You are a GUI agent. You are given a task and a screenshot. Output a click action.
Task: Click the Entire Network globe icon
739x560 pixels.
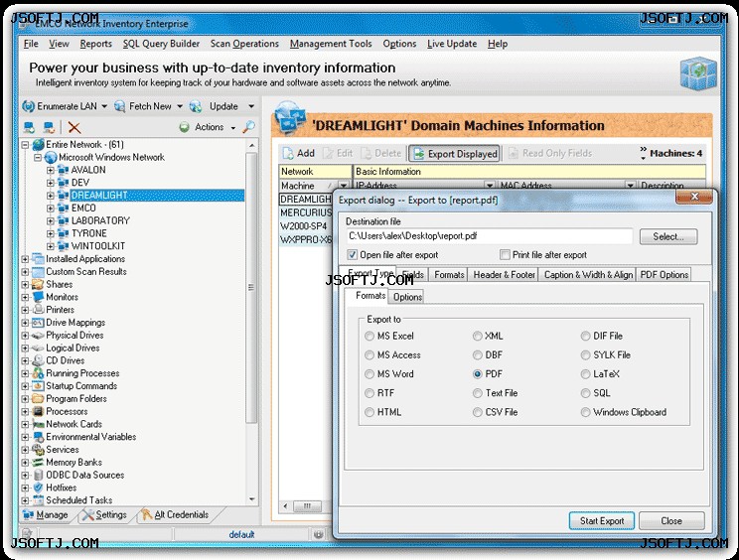point(39,145)
